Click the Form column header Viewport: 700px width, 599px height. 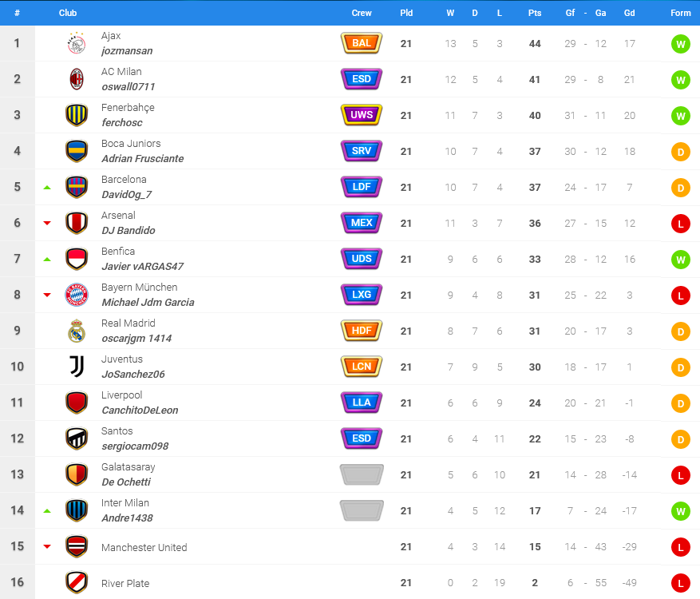coord(680,13)
